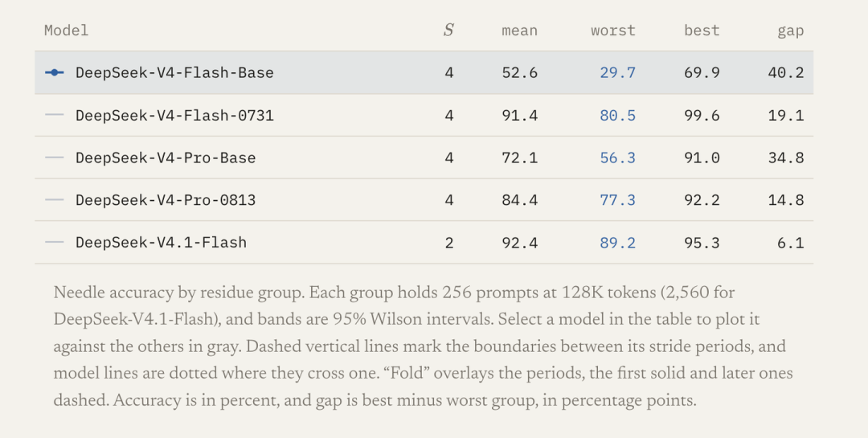868x438 pixels.
Task: Click the best column header
Action: coord(702,31)
